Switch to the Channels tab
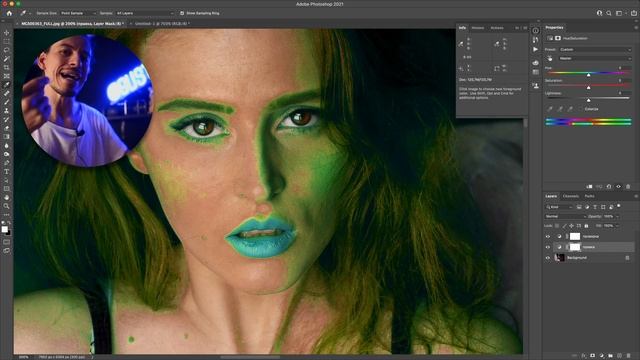The image size is (640, 360). pos(571,196)
